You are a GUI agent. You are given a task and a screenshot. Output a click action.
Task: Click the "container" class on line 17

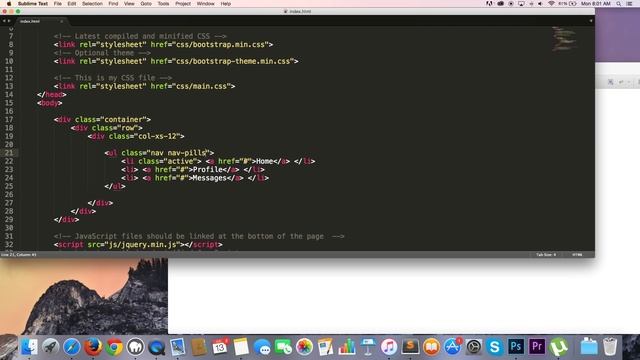click(x=123, y=120)
